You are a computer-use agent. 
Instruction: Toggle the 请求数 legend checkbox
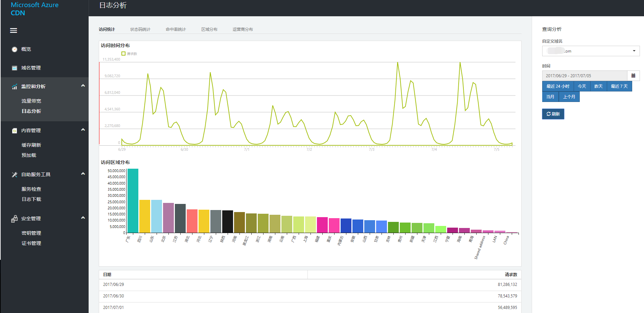(x=123, y=54)
